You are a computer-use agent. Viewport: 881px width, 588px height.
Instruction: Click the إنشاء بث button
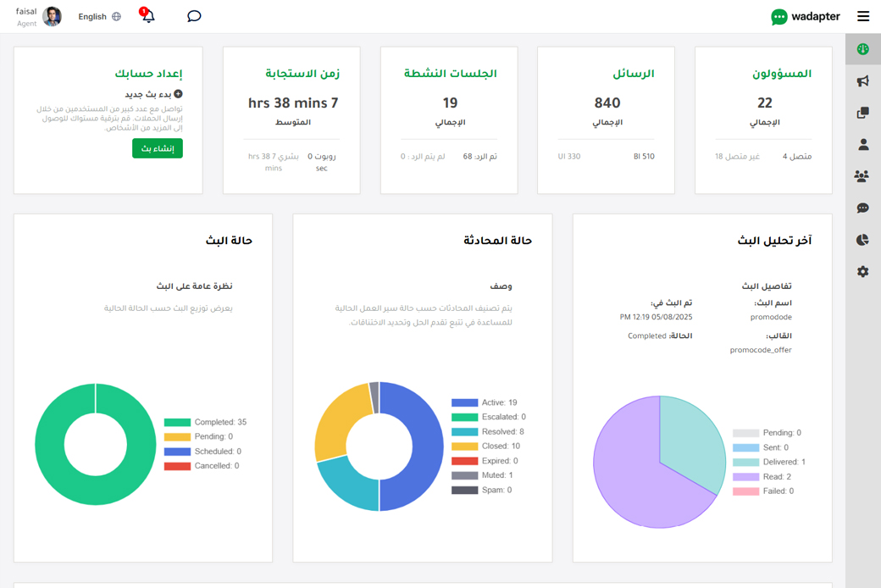(157, 147)
